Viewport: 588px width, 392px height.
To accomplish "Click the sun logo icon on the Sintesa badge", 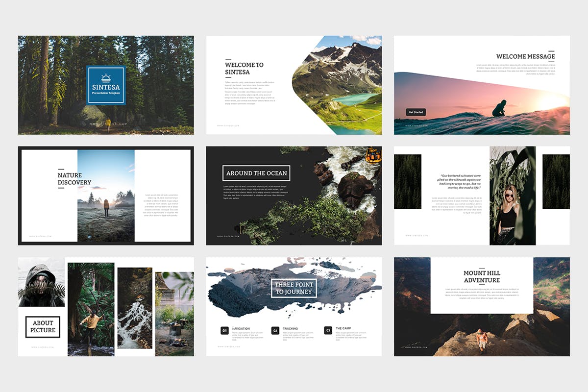I will coord(106,77).
